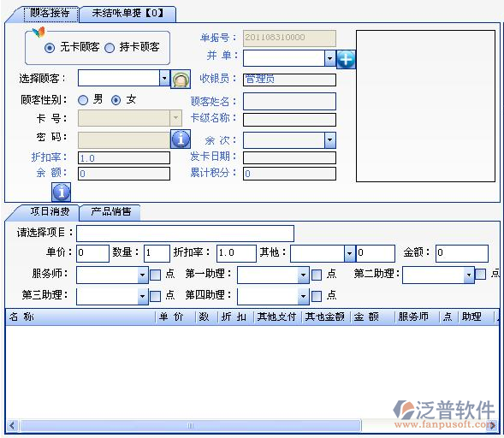This screenshot has width=504, height=438.
Task: Tick the 点 checkbox next to 服务师
Action: pyautogui.click(x=155, y=275)
